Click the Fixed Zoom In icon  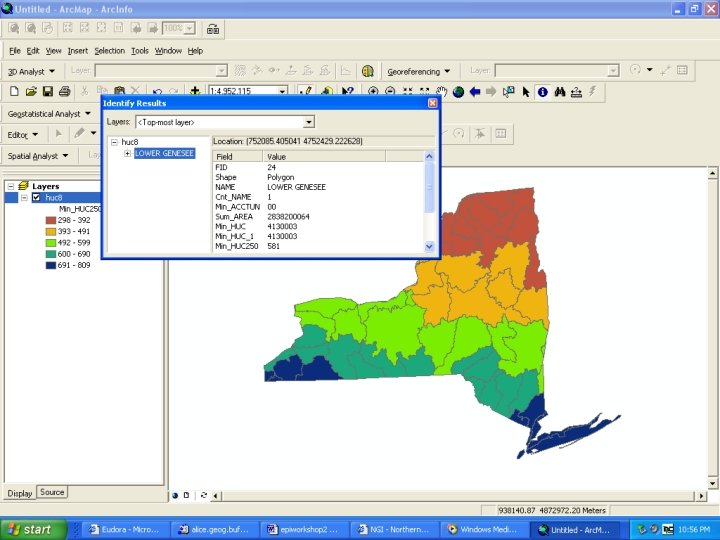coord(407,91)
